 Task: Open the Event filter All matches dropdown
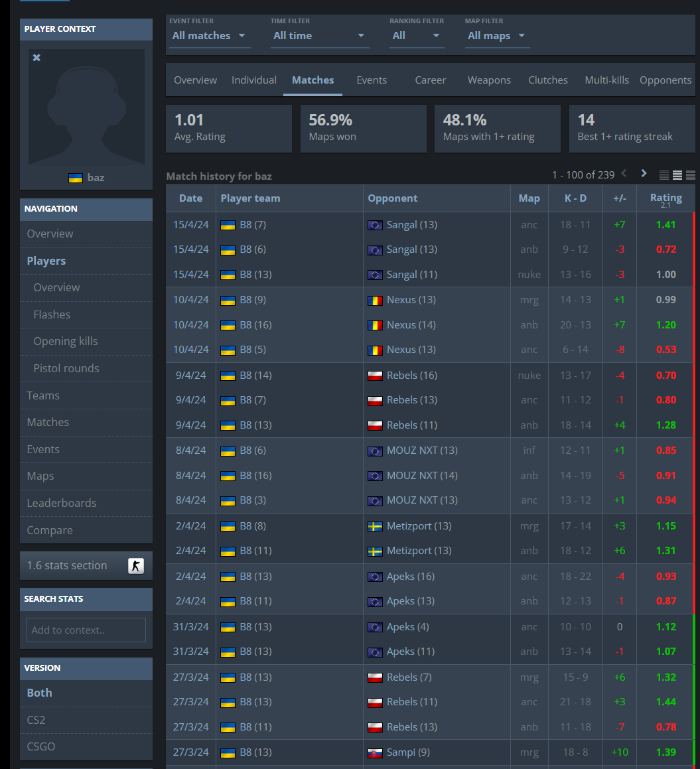210,36
